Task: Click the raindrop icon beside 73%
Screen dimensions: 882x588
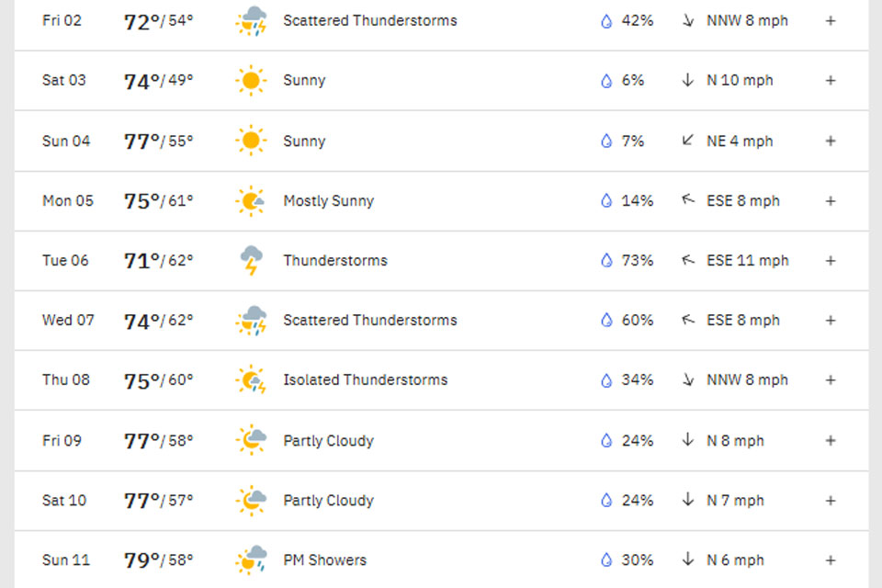Action: (606, 261)
